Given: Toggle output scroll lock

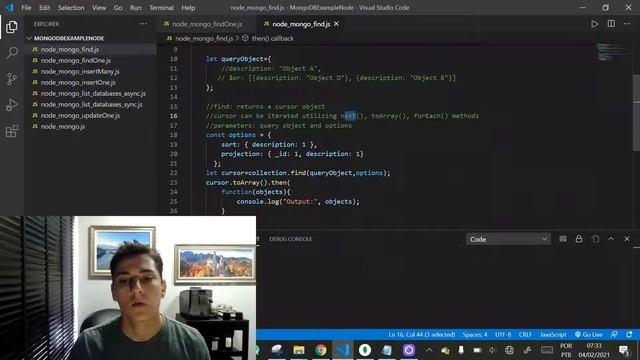Looking at the screenshot, I should [x=579, y=239].
